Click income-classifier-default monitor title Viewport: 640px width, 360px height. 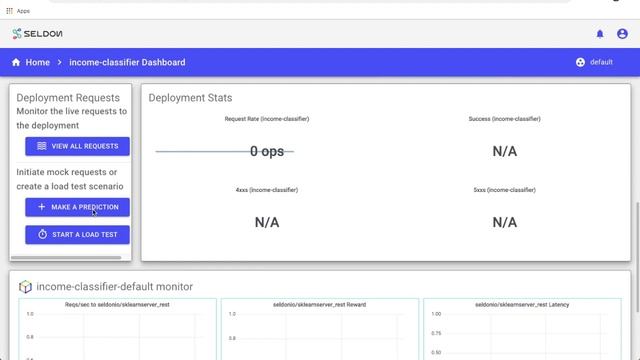coord(115,287)
